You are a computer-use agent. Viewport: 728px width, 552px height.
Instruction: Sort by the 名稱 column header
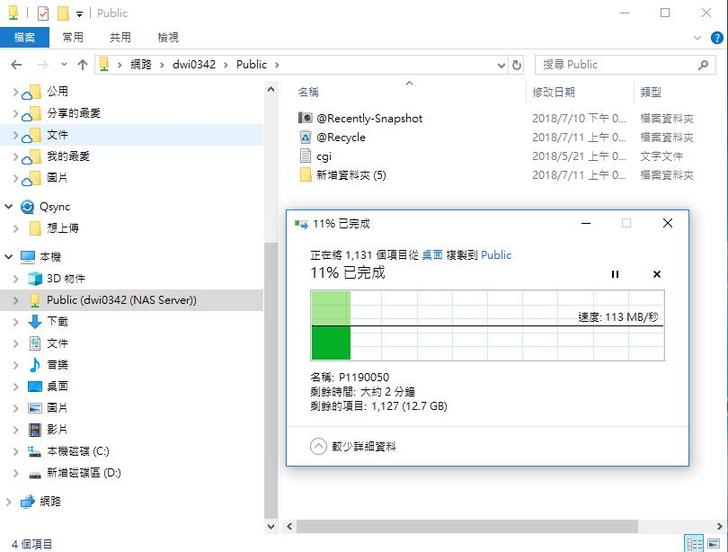click(x=308, y=92)
